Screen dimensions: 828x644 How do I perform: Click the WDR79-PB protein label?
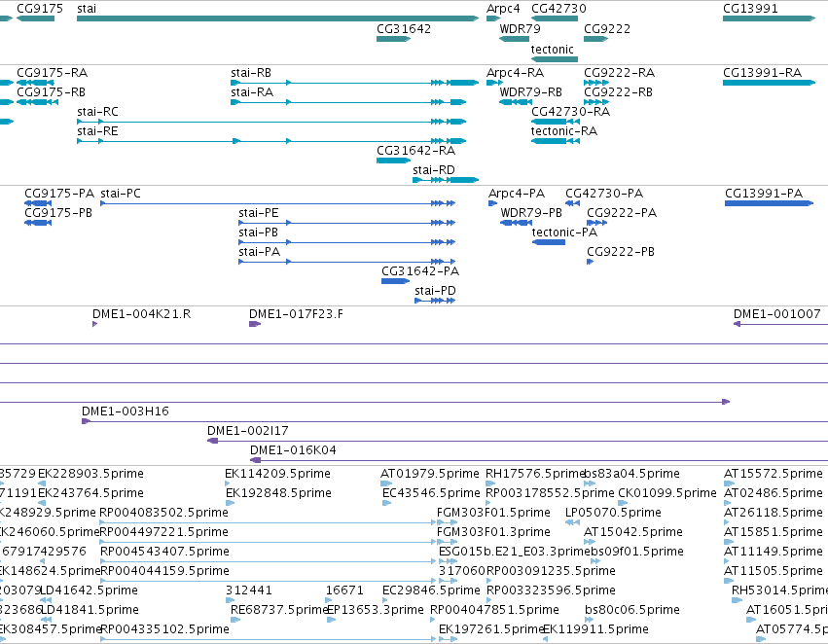[531, 213]
